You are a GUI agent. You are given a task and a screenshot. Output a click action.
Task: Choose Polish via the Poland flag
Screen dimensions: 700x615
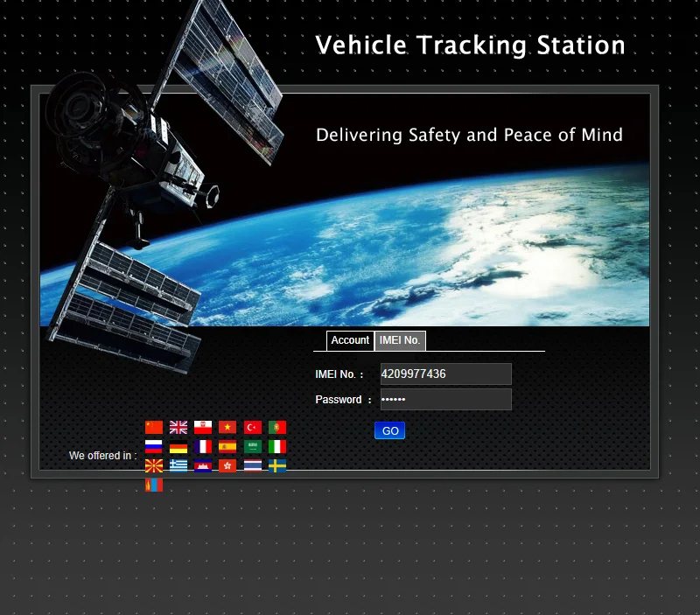(x=203, y=428)
